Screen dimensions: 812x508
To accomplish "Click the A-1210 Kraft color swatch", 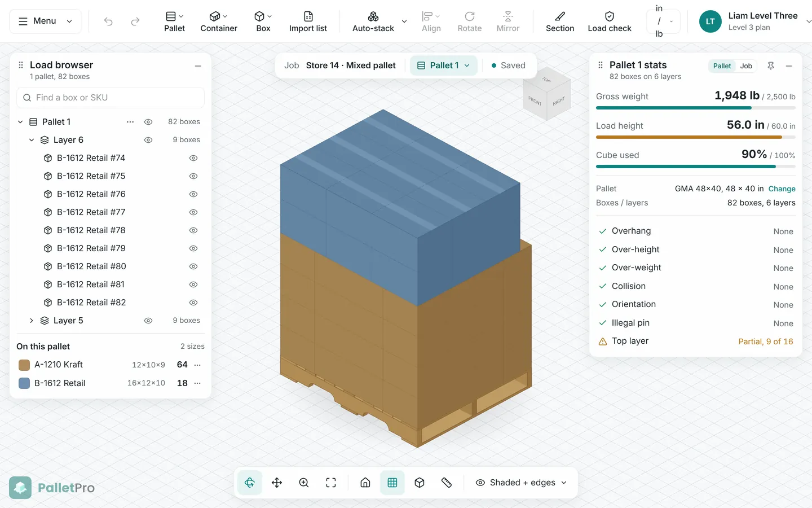I will pyautogui.click(x=24, y=365).
